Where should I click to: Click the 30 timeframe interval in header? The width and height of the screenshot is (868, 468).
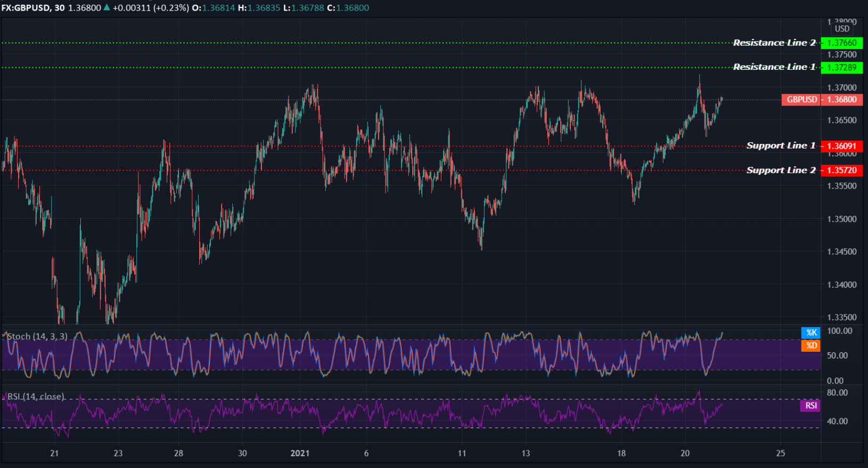[x=60, y=8]
